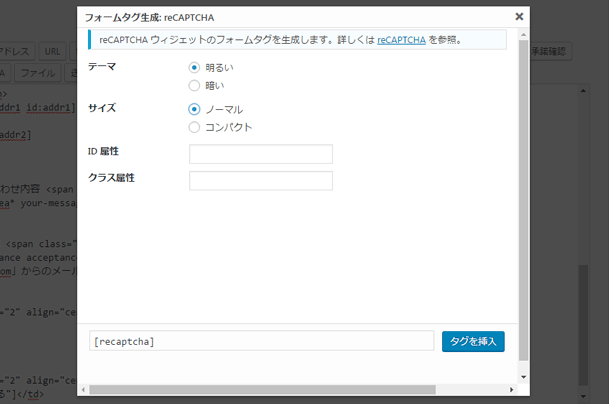
Task: Click the 承諾確認 tag button behind dialog
Action: point(551,51)
